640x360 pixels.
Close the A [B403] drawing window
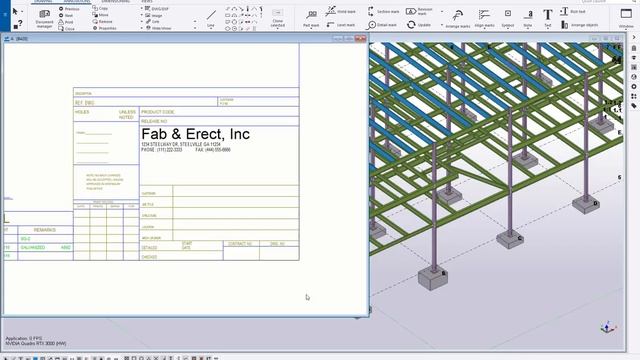click(x=360, y=38)
